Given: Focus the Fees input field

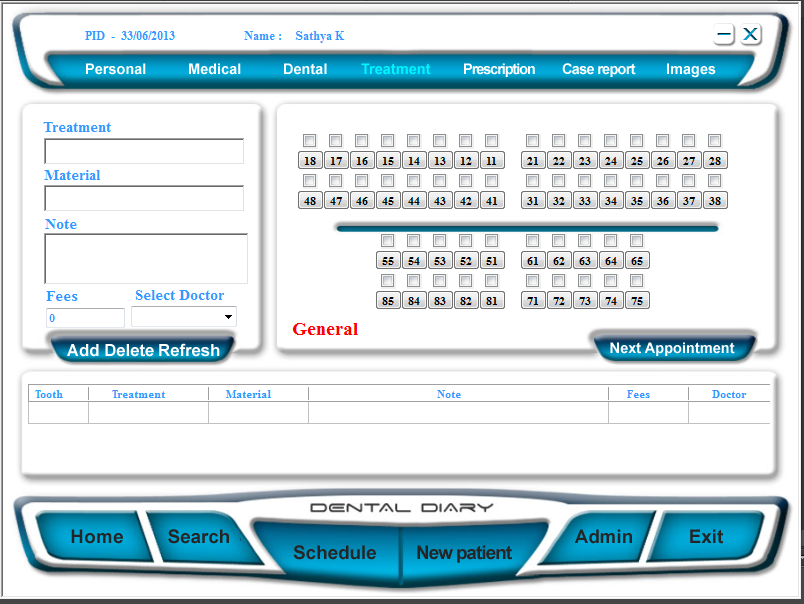Looking at the screenshot, I should click(x=85, y=318).
